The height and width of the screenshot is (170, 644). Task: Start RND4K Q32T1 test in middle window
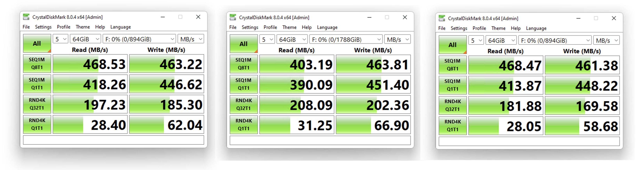[244, 104]
